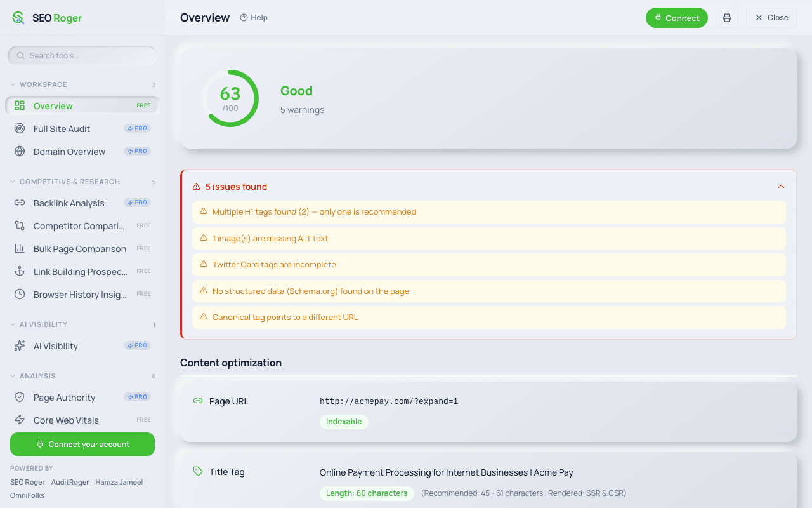Open the OmniFolks footer link
This screenshot has height=508, width=812.
coord(27,495)
